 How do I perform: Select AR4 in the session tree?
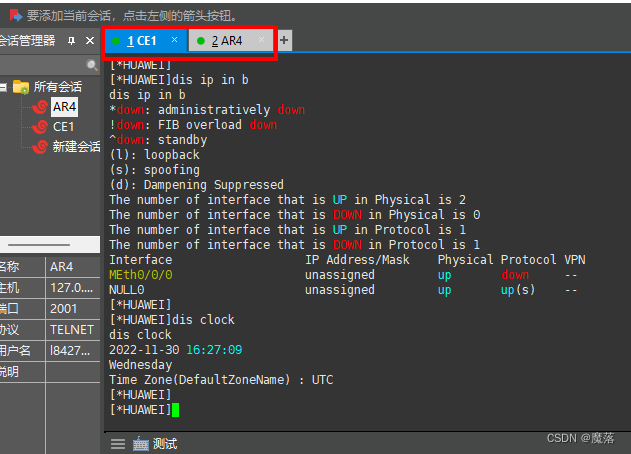tap(64, 107)
